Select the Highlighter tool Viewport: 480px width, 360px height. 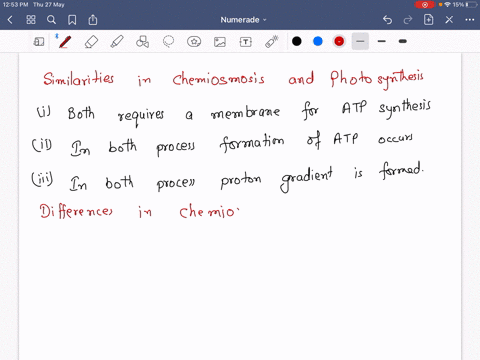click(x=117, y=42)
